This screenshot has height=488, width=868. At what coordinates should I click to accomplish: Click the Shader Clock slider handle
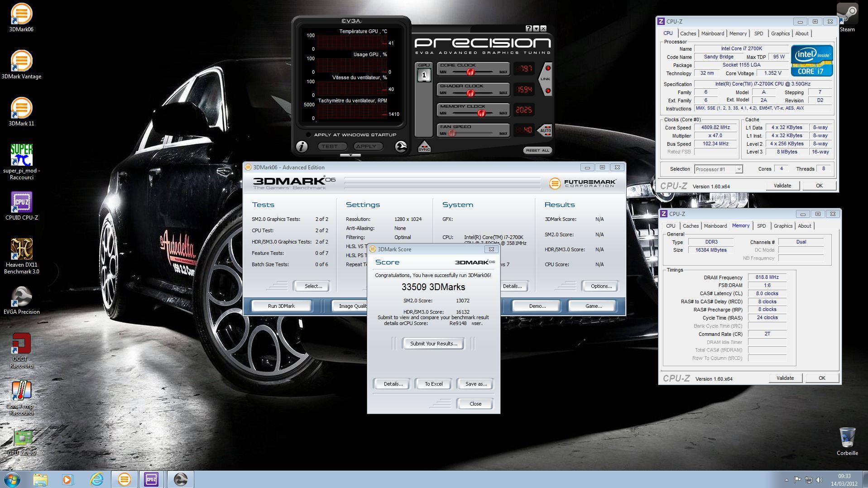[470, 93]
